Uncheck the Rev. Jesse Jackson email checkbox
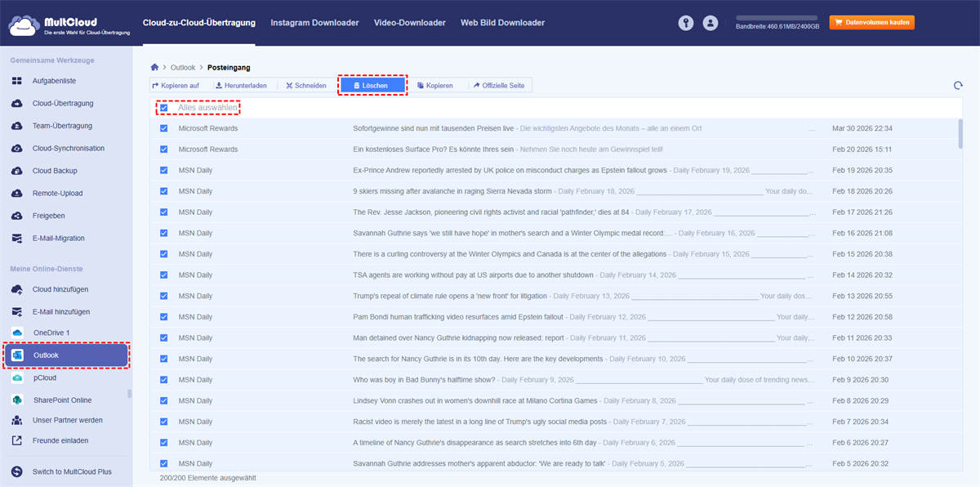Viewport: 980px width, 487px height. tap(164, 212)
